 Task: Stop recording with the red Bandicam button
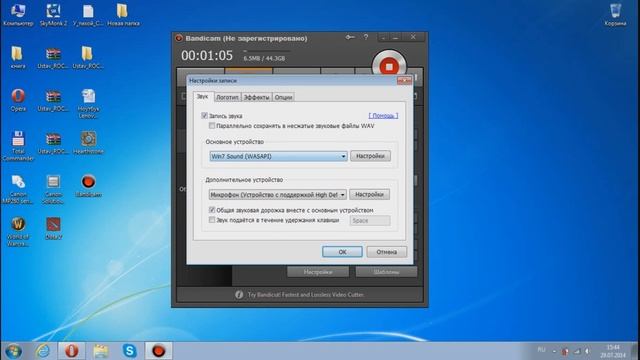[x=389, y=66]
